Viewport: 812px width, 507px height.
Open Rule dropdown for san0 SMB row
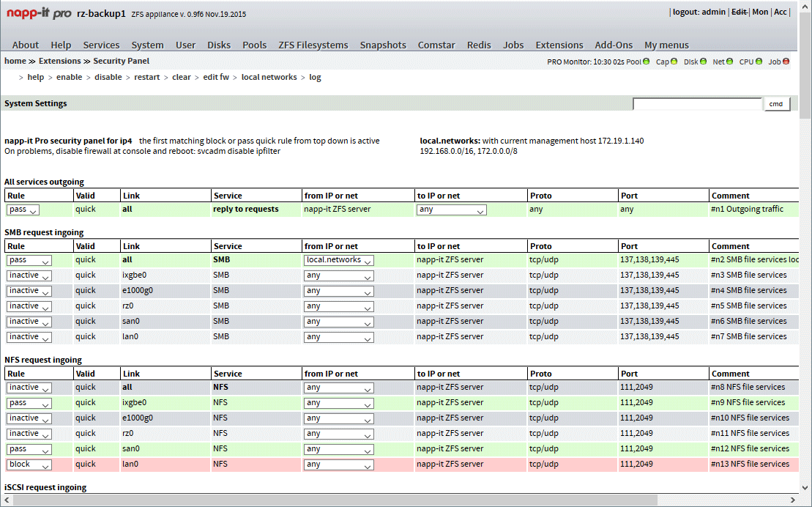[29, 322]
